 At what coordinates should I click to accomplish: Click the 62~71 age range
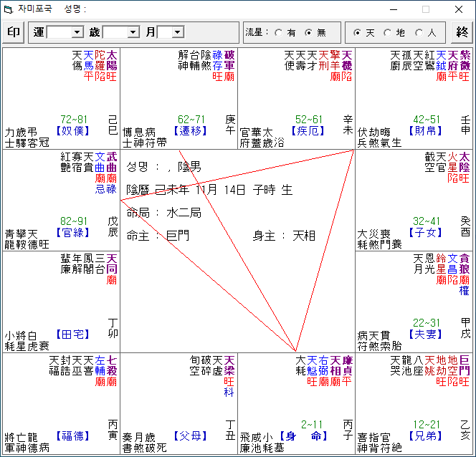191,120
